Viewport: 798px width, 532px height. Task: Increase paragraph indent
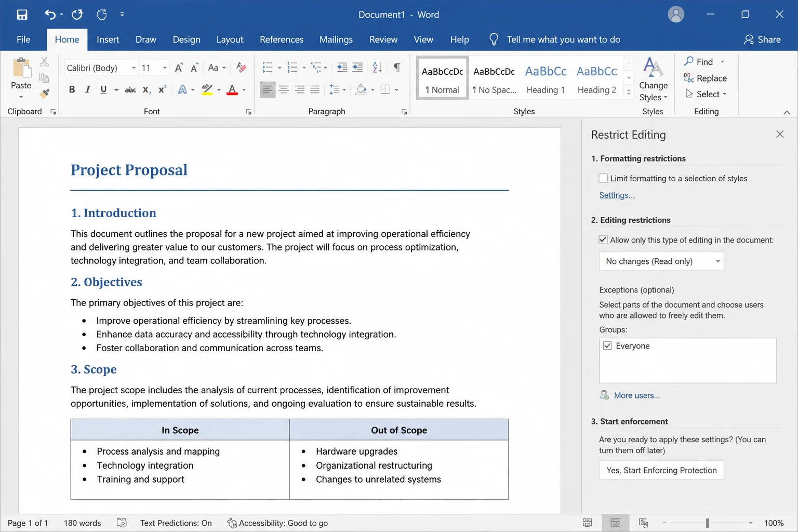pyautogui.click(x=357, y=67)
